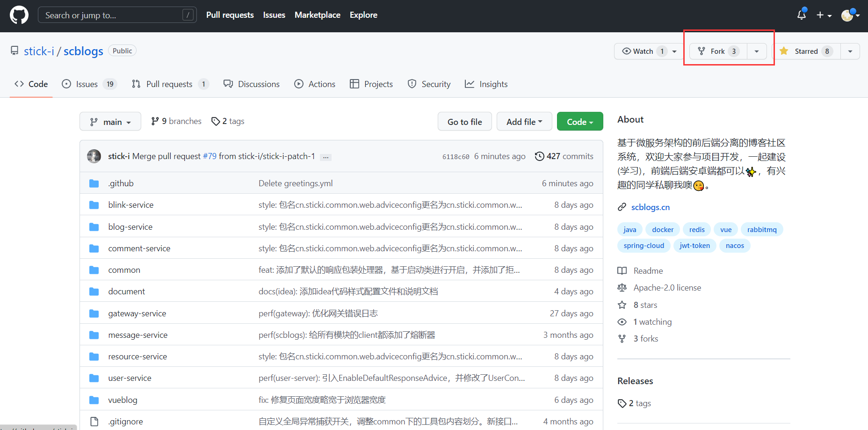Click the gateway-service folder icon

click(94, 313)
